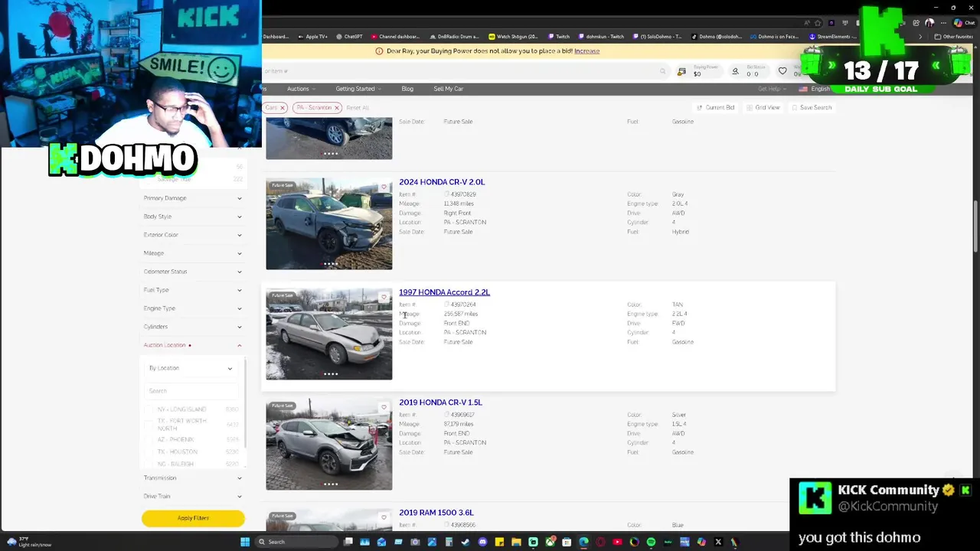Click 2024 Honda CR-V thumbnail image

(x=328, y=224)
